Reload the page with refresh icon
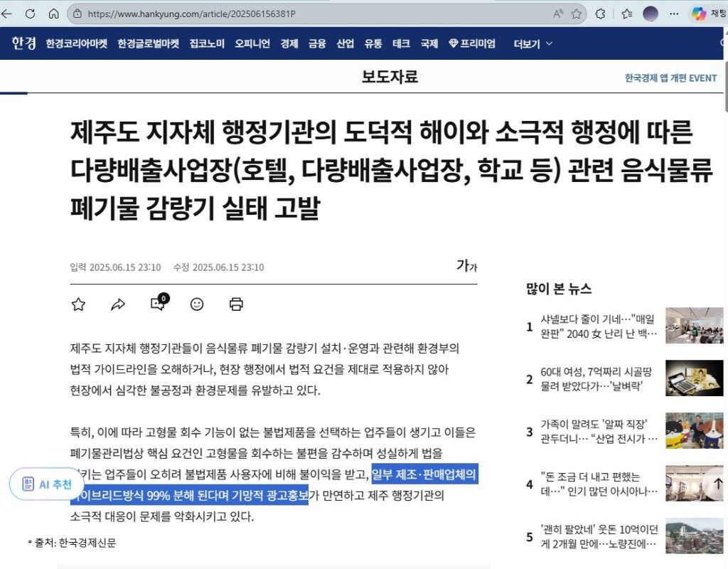728x569 pixels. [x=30, y=14]
